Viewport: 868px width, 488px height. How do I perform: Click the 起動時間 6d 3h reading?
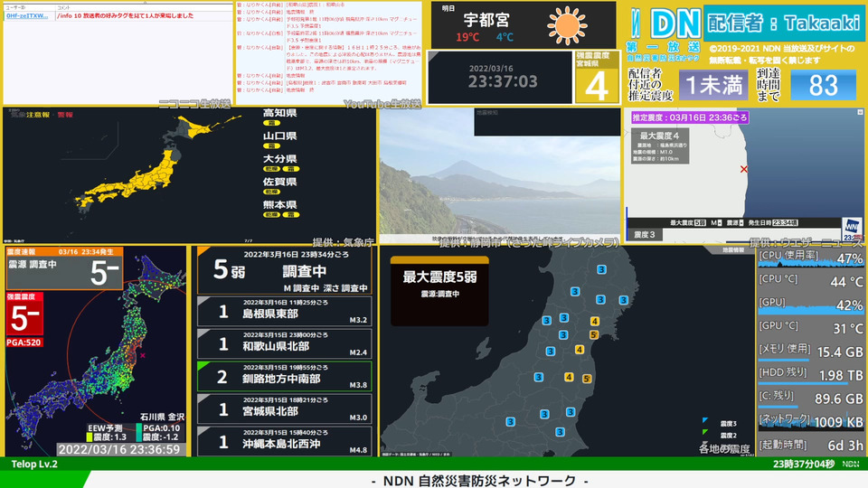[845, 446]
